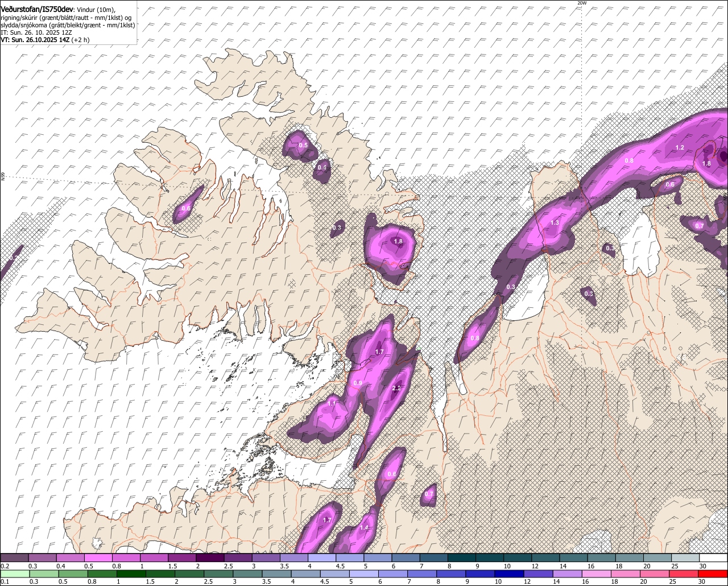Image resolution: width=728 pixels, height=586 pixels.
Task: Pick the light pink swatch at 16 in bottom legend
Action: 597,573
